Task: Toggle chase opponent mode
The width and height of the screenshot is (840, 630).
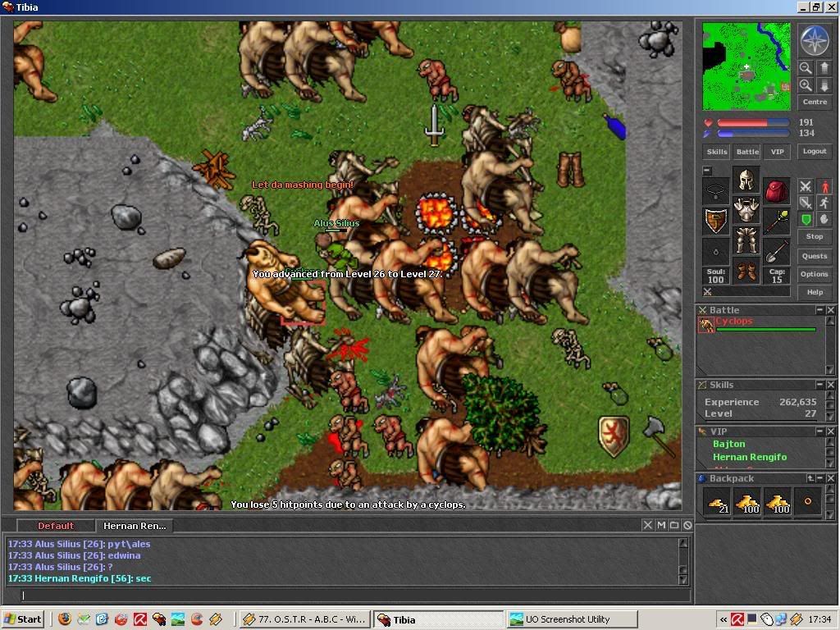Action: pos(824,203)
